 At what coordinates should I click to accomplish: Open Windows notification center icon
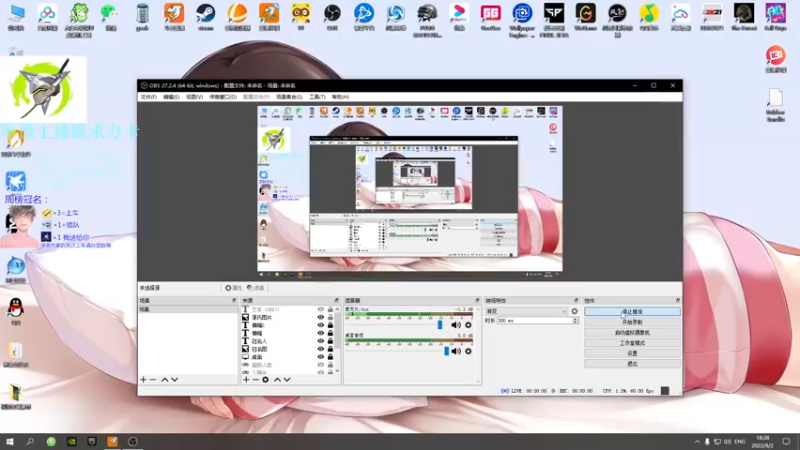(x=786, y=441)
